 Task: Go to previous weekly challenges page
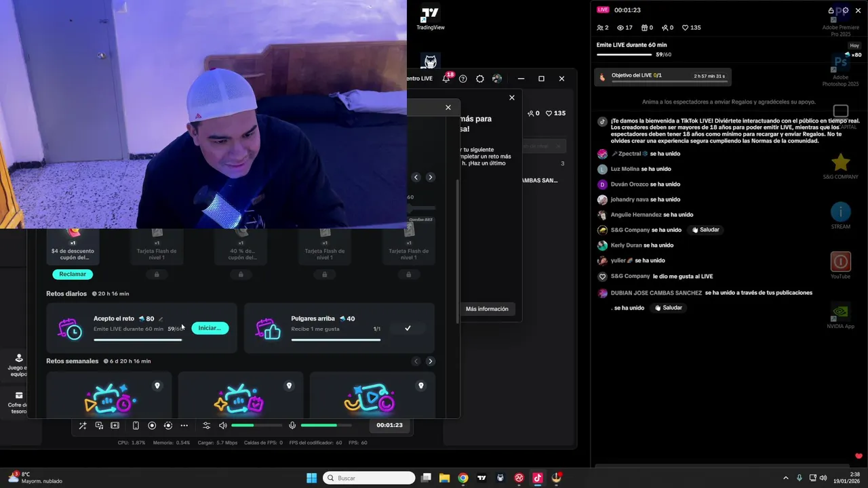(416, 361)
